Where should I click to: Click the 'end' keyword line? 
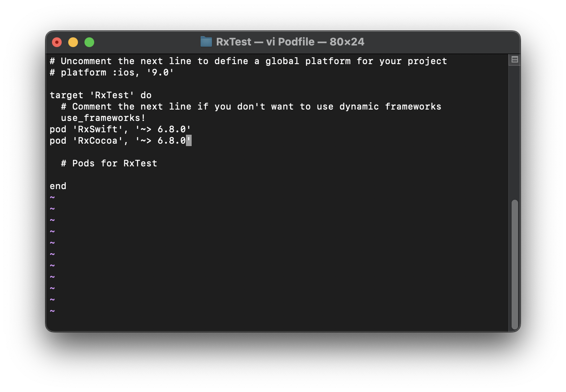point(58,186)
